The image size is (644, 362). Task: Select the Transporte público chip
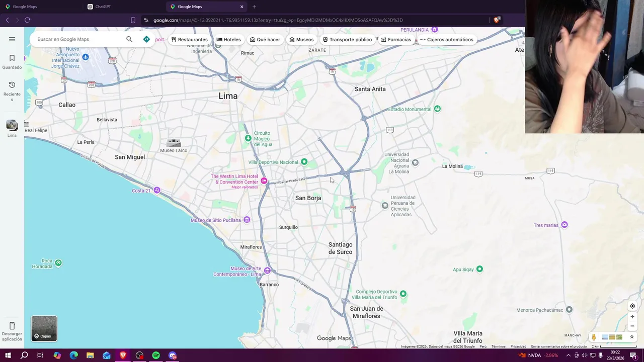click(347, 40)
